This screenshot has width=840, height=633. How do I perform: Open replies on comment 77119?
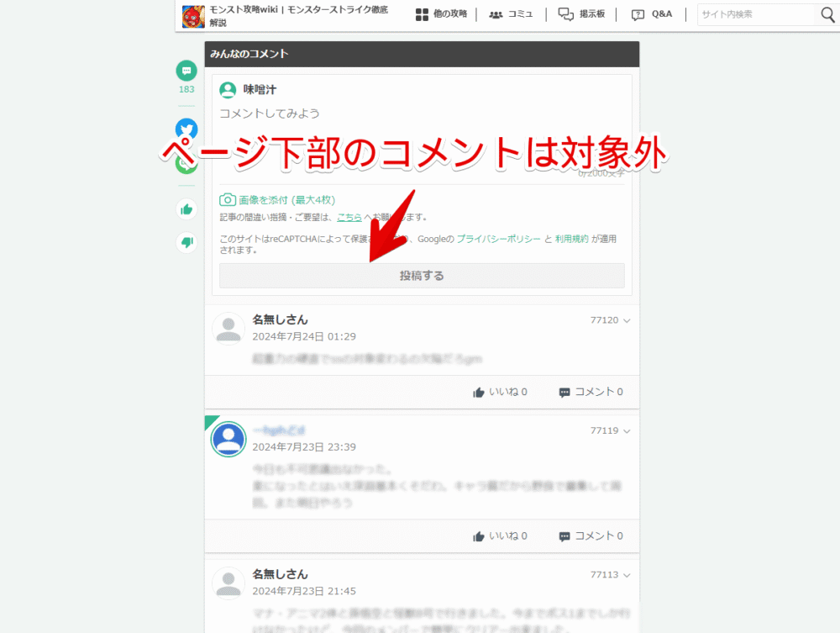591,535
